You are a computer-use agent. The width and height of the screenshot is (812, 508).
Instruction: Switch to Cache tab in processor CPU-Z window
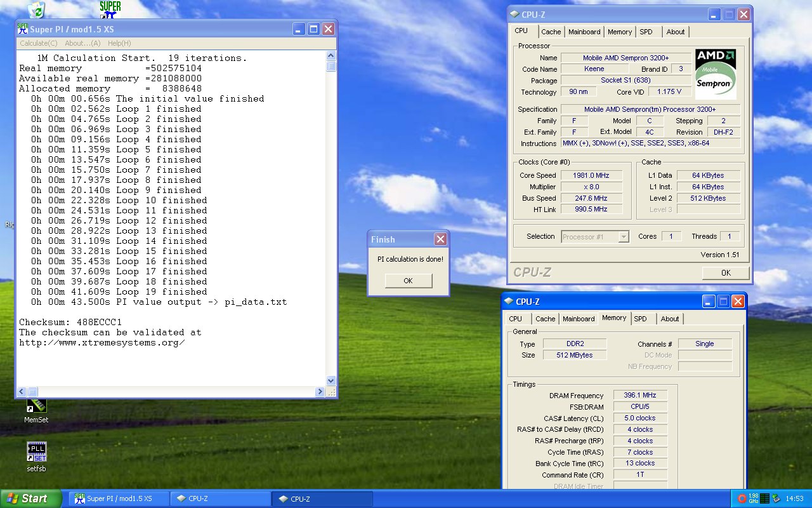pos(551,32)
